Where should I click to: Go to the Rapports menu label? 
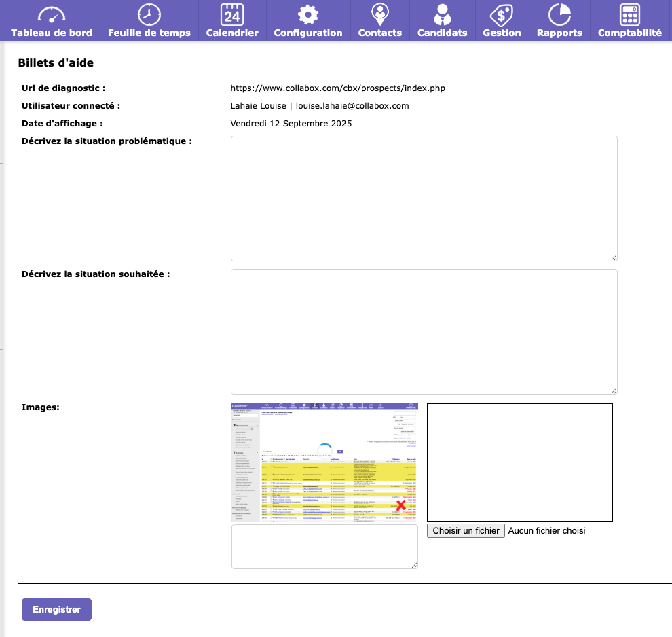[x=559, y=33]
